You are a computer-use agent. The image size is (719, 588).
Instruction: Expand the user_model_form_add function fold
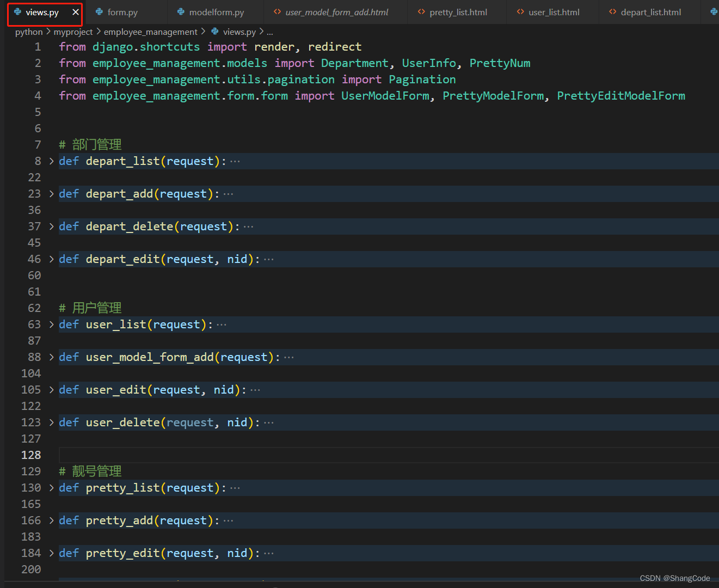pos(51,357)
